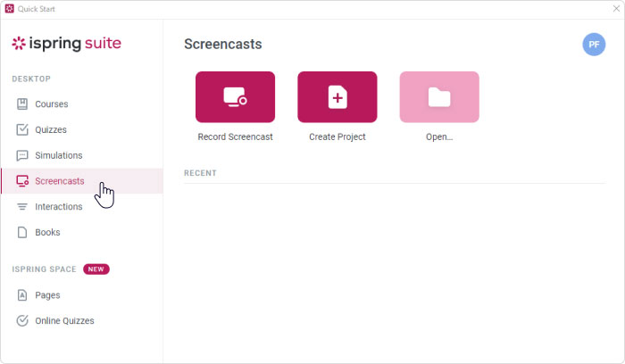Open Online Quizzes in iSpring Space
Viewport: 625px width, 364px height.
(x=63, y=321)
